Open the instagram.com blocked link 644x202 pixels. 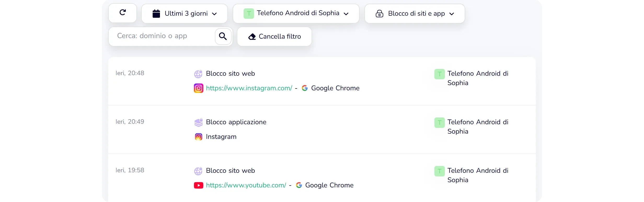tap(249, 88)
